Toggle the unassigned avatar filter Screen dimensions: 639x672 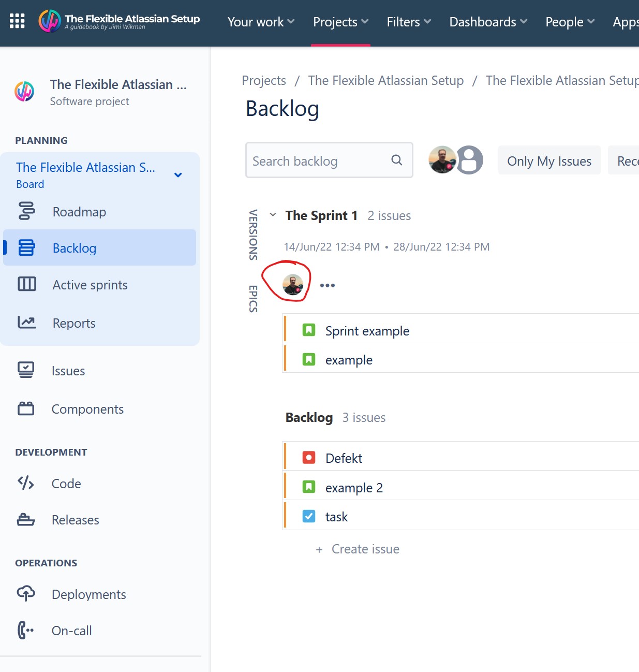(x=469, y=160)
